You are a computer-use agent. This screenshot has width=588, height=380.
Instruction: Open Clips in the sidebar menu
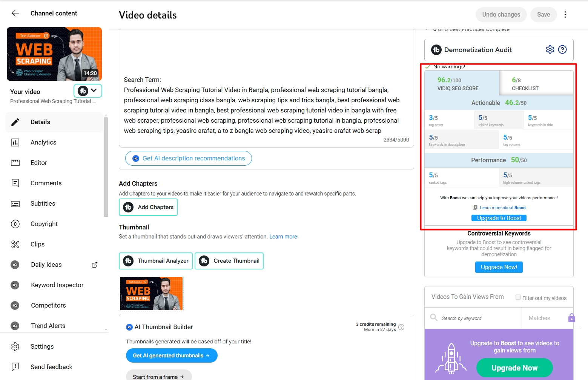point(54,244)
